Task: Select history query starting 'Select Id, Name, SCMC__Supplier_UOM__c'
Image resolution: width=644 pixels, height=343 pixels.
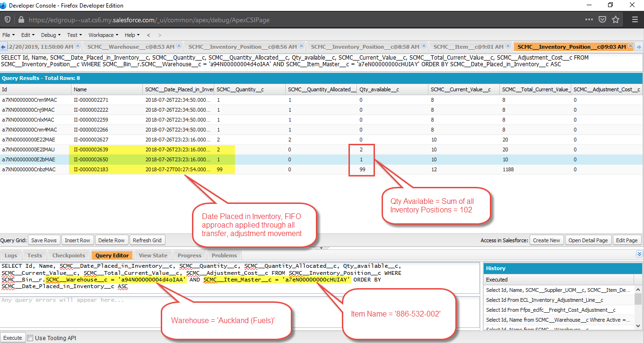Action: tap(559, 290)
